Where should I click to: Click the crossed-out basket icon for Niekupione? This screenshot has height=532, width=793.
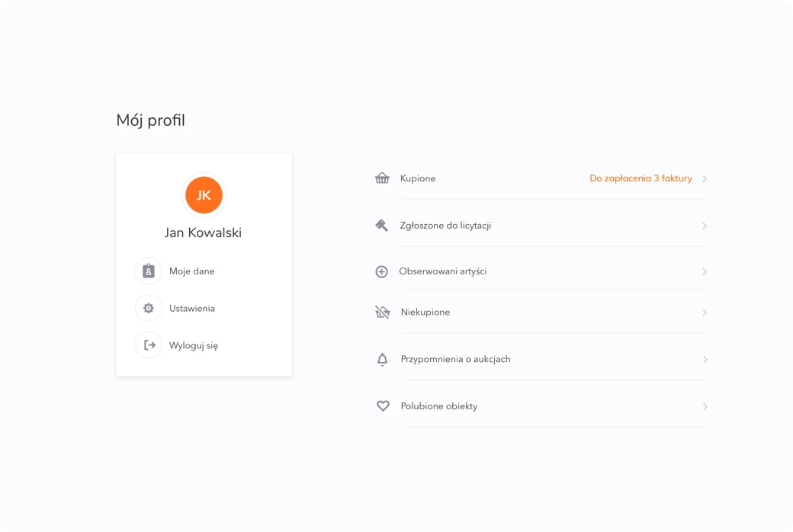click(x=382, y=312)
